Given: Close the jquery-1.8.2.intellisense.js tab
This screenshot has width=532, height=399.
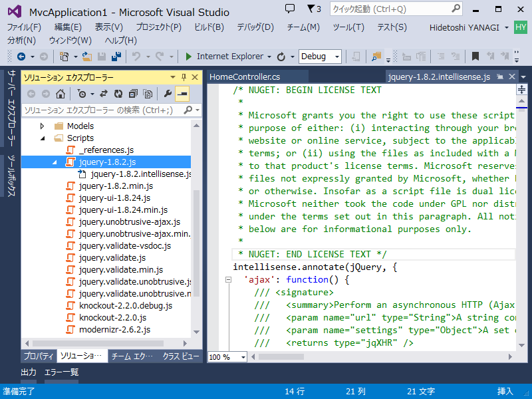Looking at the screenshot, I should (512, 76).
